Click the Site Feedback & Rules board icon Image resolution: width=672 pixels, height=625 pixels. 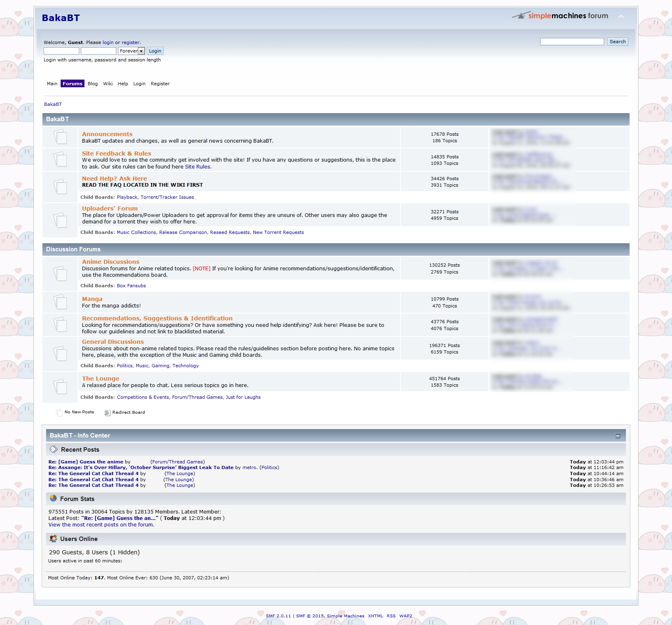(x=60, y=159)
